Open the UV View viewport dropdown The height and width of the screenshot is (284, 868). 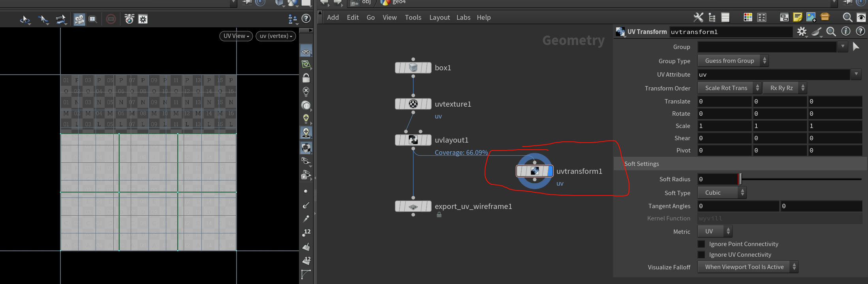(x=236, y=36)
